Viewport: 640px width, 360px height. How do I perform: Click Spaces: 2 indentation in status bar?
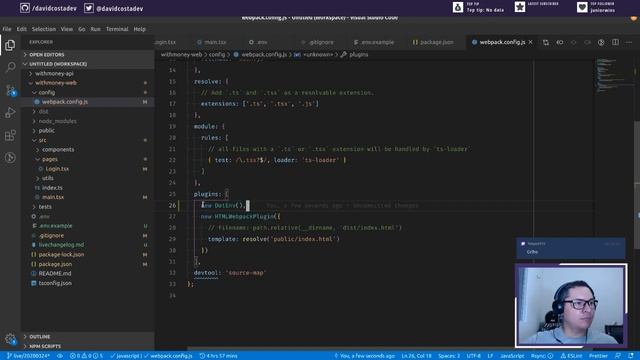(x=449, y=356)
